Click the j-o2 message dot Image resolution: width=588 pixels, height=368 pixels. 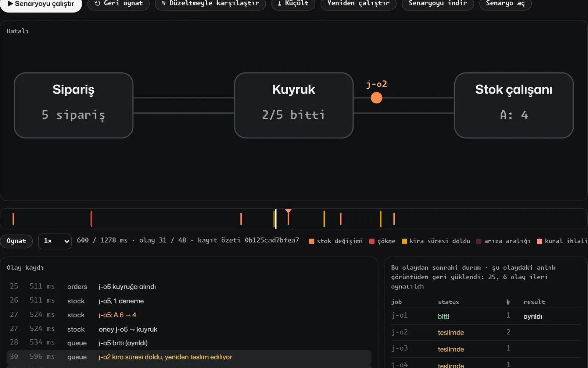[x=376, y=98]
